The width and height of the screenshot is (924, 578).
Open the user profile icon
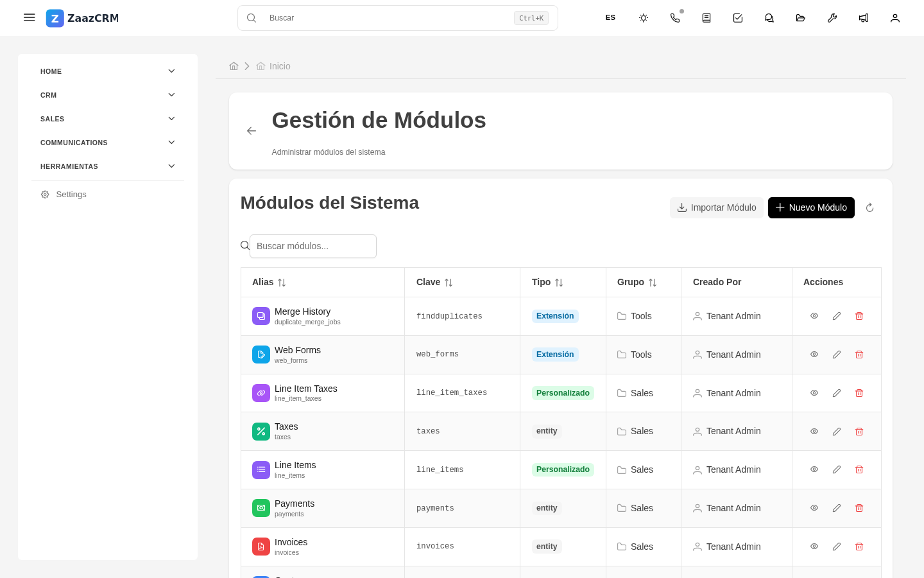(x=895, y=18)
